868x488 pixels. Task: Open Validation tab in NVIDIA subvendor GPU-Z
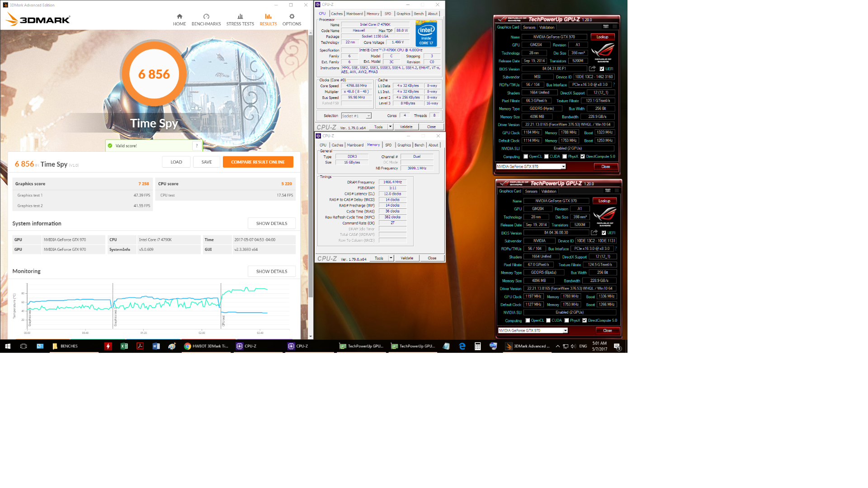549,191
